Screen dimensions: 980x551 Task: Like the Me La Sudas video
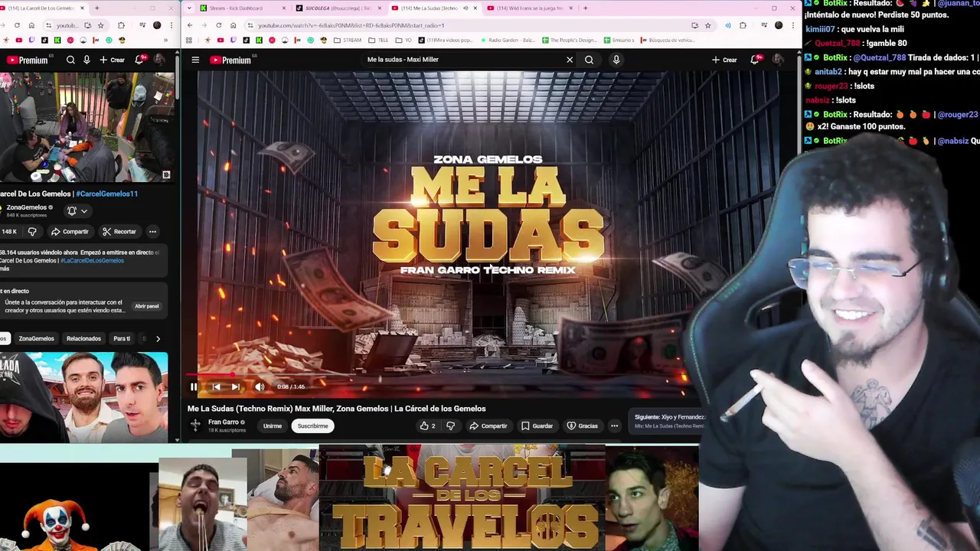coord(427,425)
